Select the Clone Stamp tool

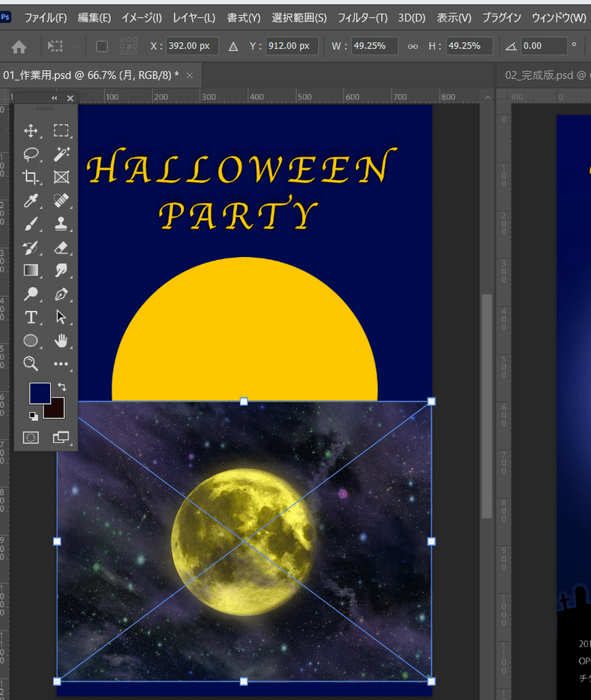coord(61,224)
